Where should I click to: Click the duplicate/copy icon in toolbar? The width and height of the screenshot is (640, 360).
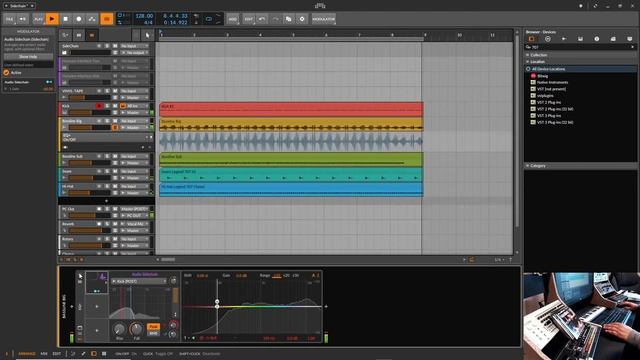289,19
